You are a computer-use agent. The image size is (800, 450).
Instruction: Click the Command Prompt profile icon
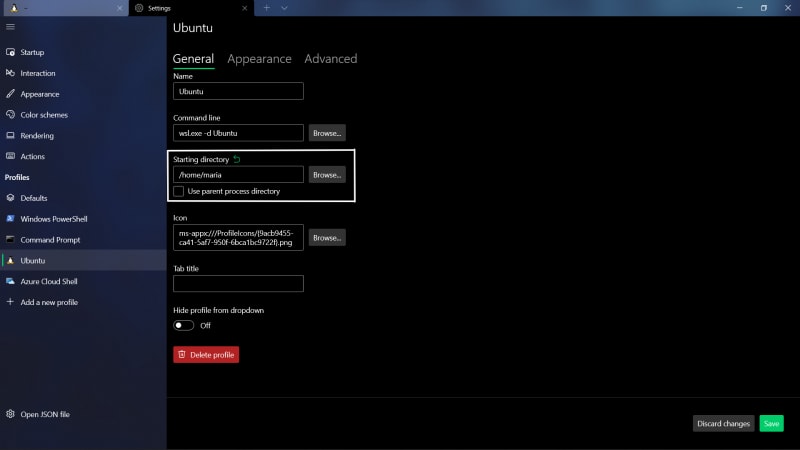(x=10, y=239)
